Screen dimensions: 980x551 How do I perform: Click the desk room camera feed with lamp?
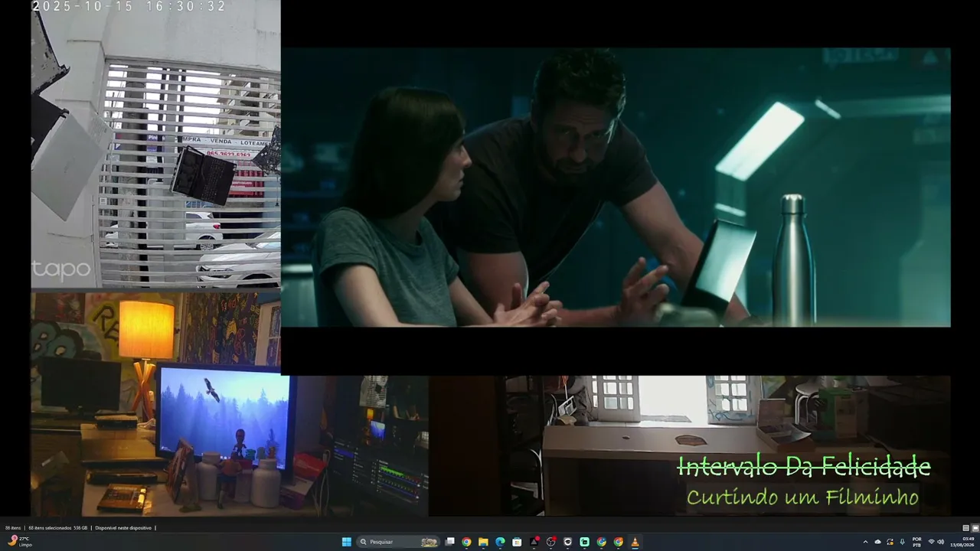point(230,404)
